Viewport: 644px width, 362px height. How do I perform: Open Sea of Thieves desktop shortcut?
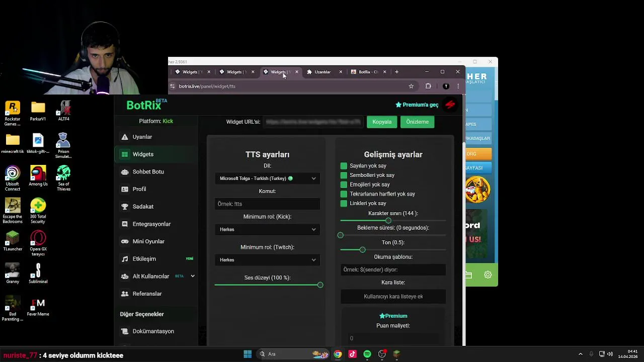click(63, 178)
